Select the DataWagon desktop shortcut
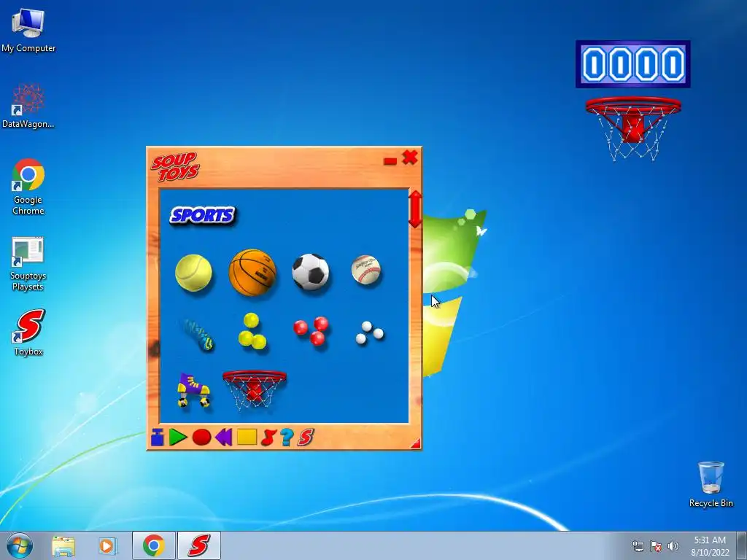Screen dimensions: 747x560 pos(28,106)
